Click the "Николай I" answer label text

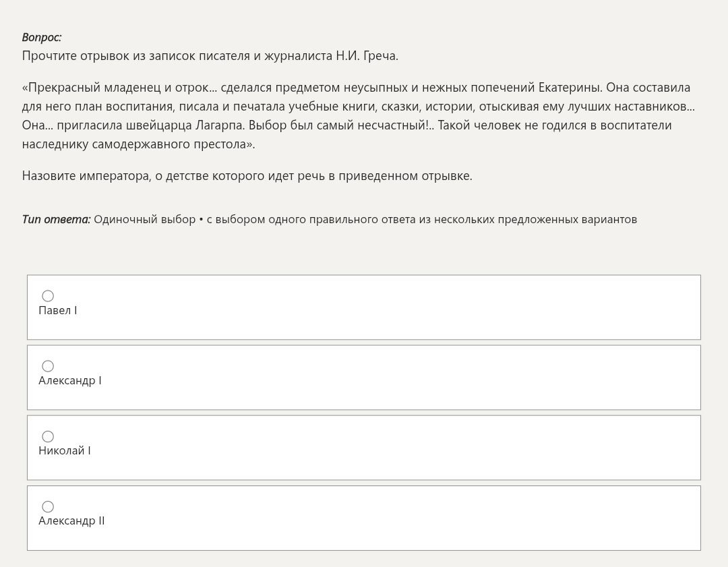pyautogui.click(x=65, y=450)
